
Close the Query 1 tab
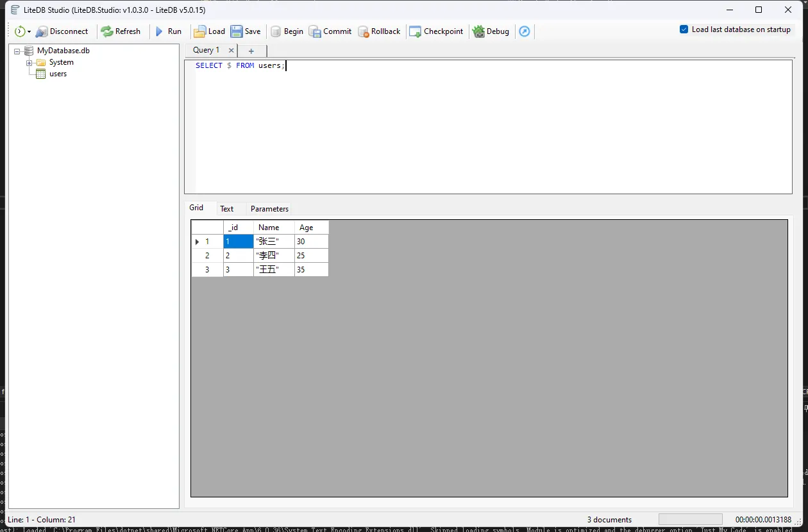231,51
